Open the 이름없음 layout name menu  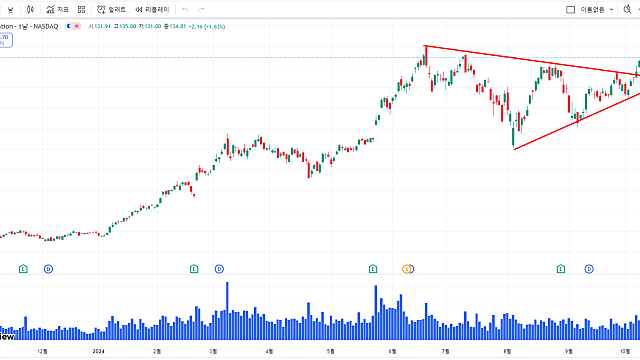592,9
